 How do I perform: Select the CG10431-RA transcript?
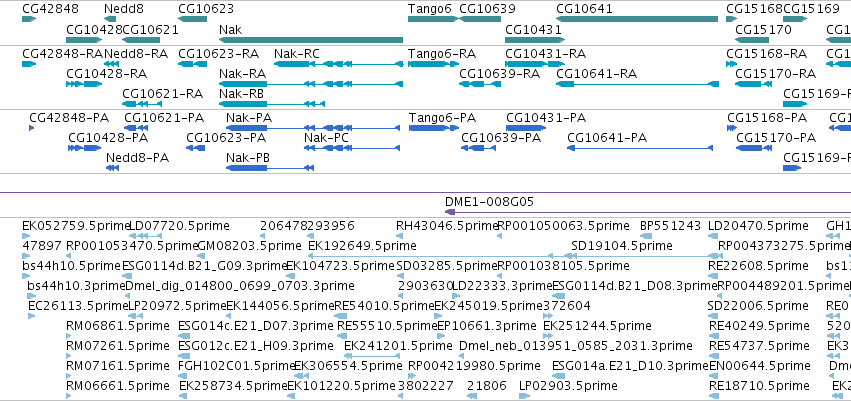pos(535,64)
